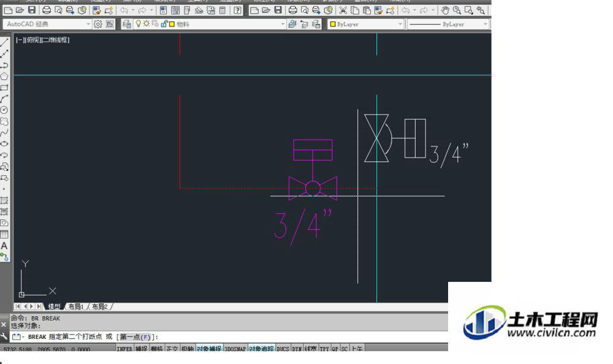The width and height of the screenshot is (613, 364).
Task: Select the Line tool in draw toolbar
Action: (4, 42)
